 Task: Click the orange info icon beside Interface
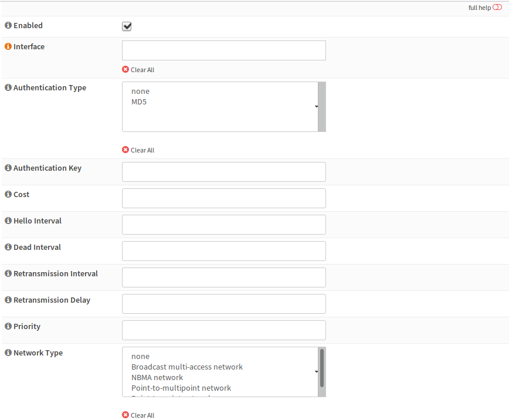coord(8,47)
